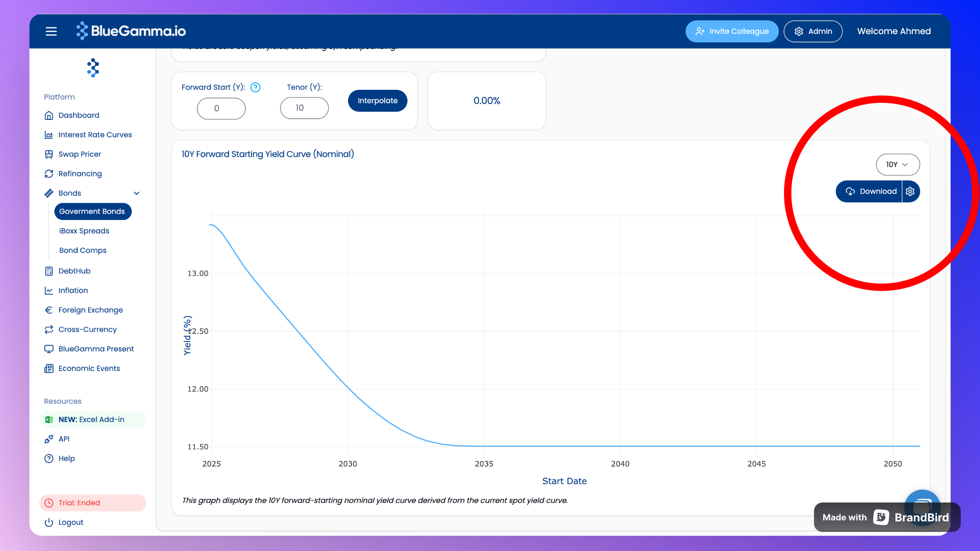
Task: Open the hamburger menu icon
Action: pos(51,31)
